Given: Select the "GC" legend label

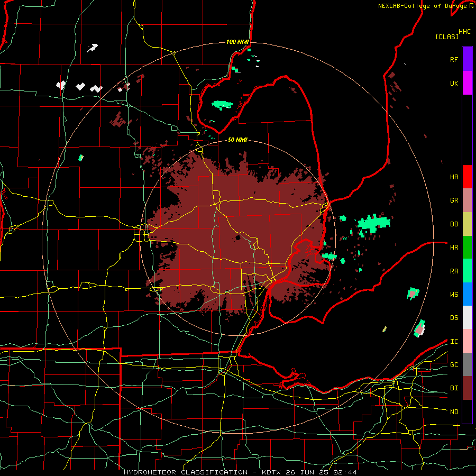Looking at the screenshot, I should coord(454,365).
